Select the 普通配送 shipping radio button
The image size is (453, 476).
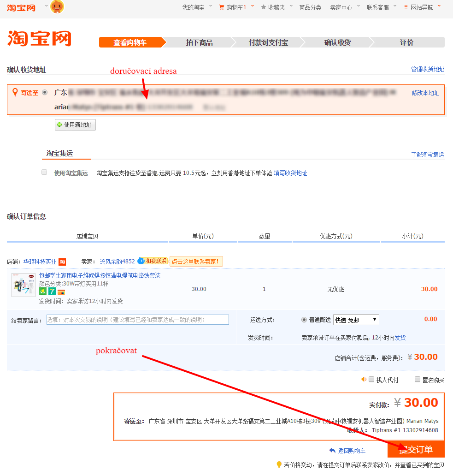[304, 320]
